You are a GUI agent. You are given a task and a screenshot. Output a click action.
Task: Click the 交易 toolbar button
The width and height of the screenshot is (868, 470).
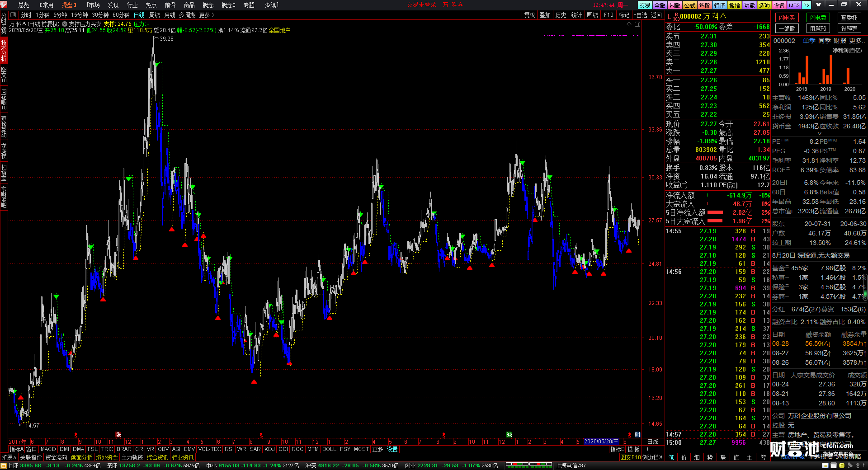(x=645, y=5)
